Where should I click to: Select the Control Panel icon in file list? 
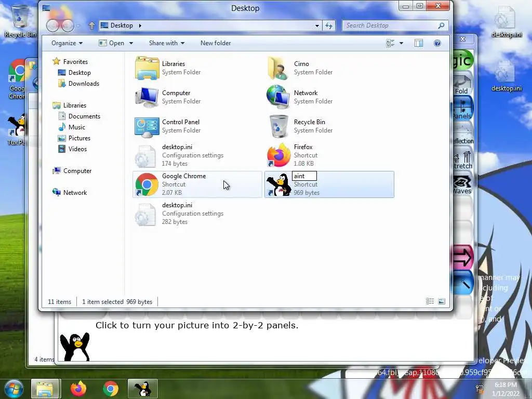pos(147,127)
